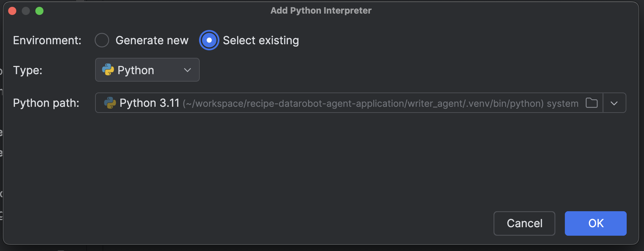Click the Generate new option label
The width and height of the screenshot is (644, 251).
tap(152, 40)
